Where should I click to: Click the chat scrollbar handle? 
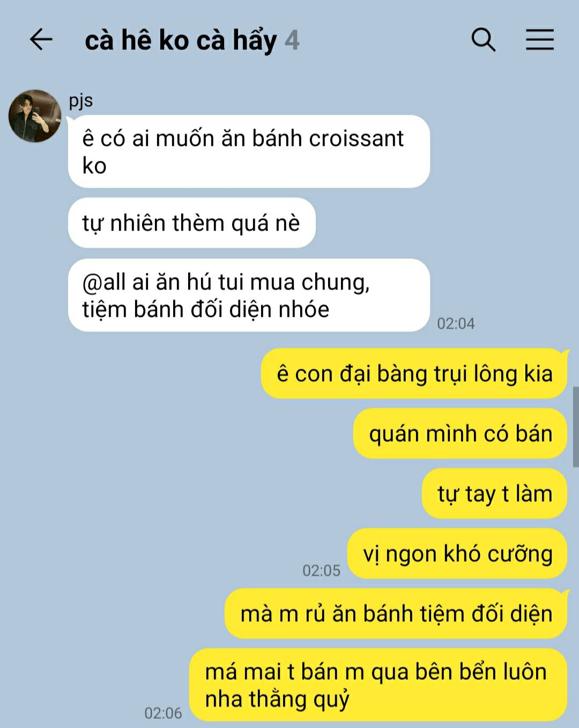[575, 427]
